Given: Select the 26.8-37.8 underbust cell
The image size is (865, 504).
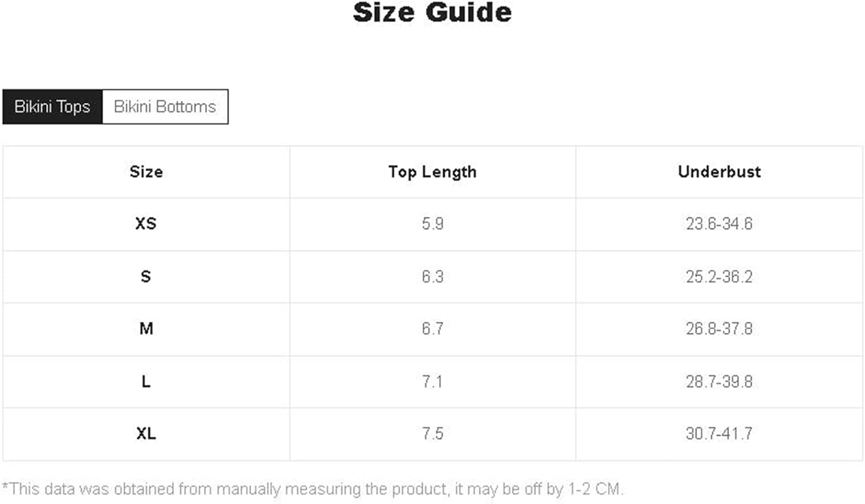Looking at the screenshot, I should click(719, 329).
